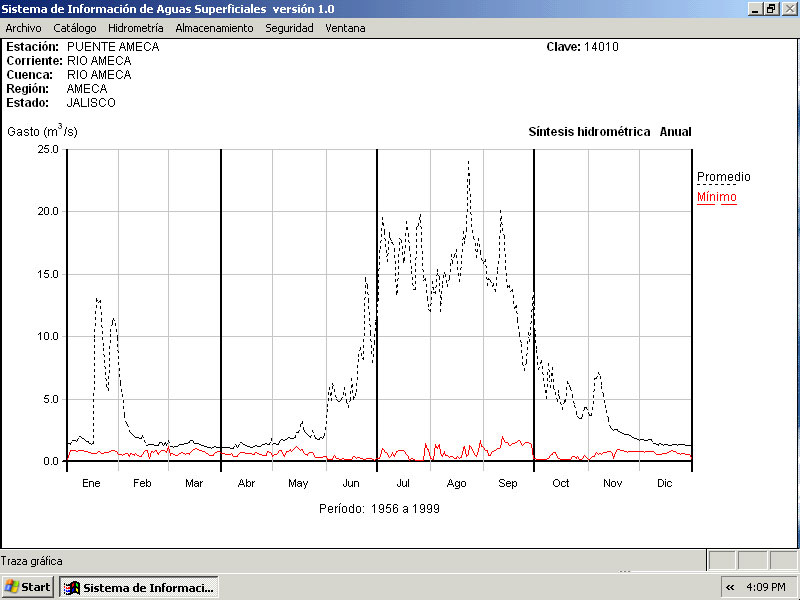Click the Jul month label on axis
This screenshot has height=600, width=800.
[x=403, y=483]
